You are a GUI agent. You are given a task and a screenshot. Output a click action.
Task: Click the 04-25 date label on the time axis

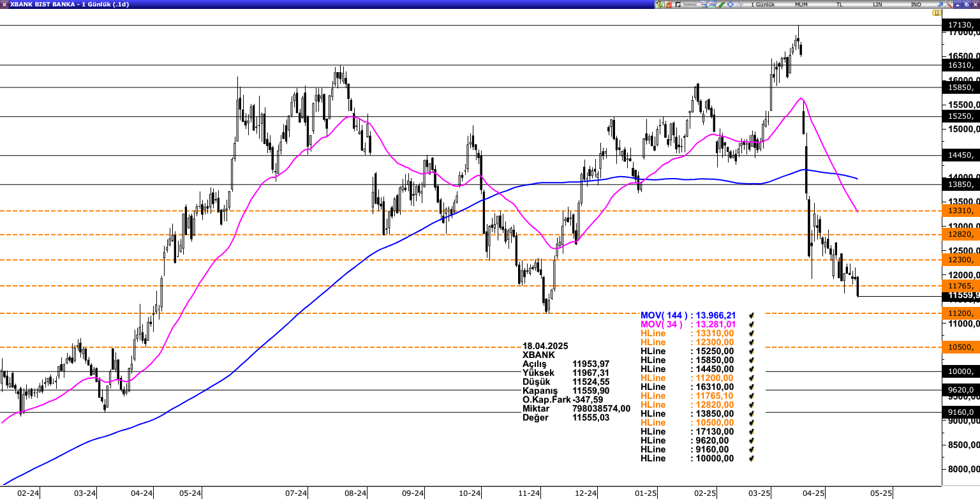[x=813, y=493]
